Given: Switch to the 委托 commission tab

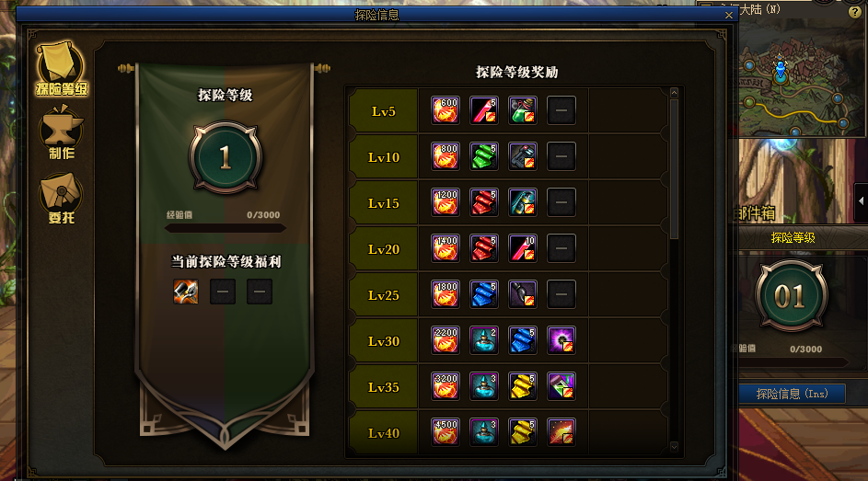Looking at the screenshot, I should [61, 199].
